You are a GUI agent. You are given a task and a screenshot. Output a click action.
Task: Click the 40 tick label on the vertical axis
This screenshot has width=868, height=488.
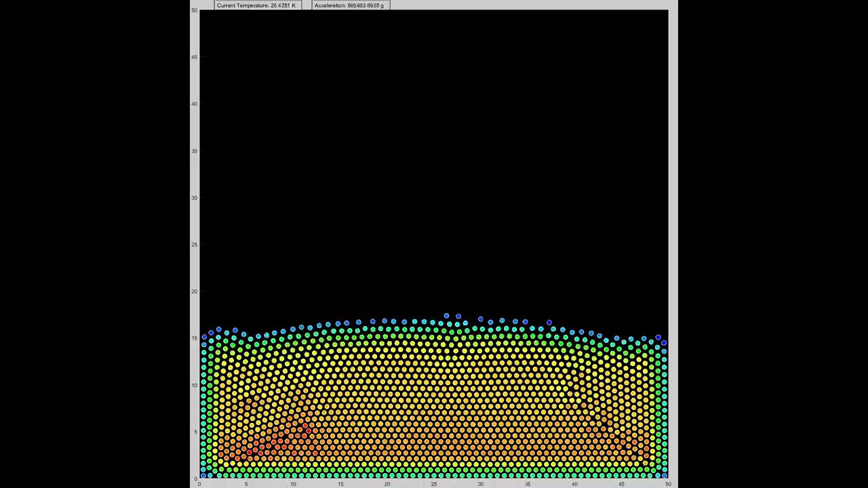195,104
